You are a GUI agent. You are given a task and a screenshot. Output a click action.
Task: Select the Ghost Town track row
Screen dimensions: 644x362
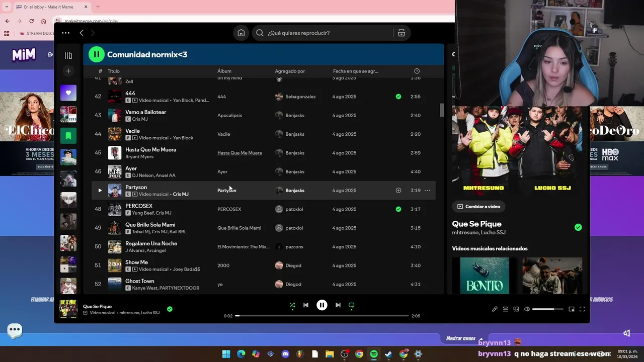264,284
